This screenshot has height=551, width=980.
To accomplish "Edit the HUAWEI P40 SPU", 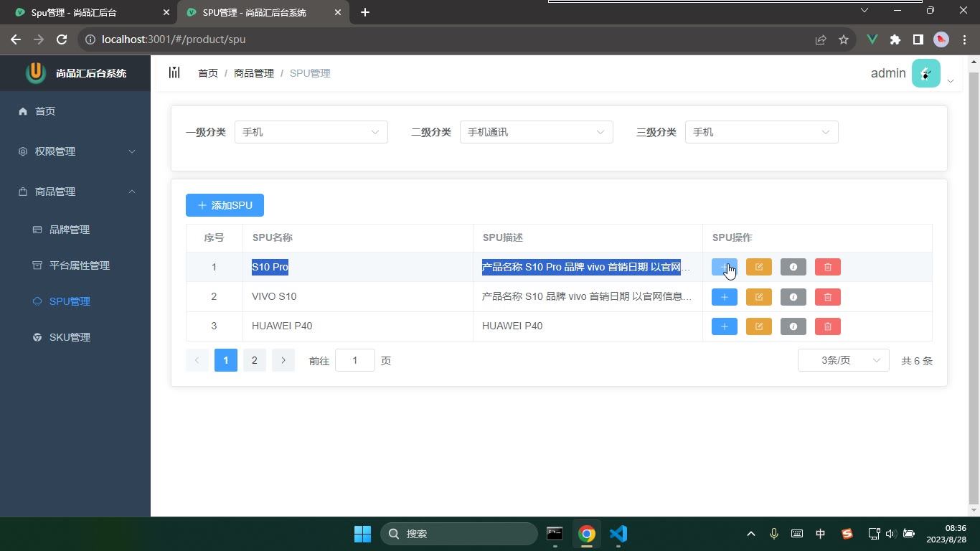I will 758,326.
